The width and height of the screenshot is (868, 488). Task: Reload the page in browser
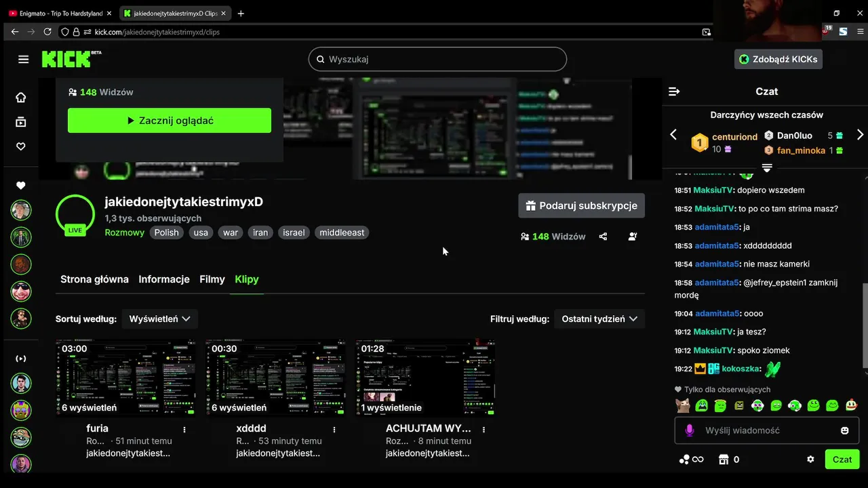tap(47, 32)
